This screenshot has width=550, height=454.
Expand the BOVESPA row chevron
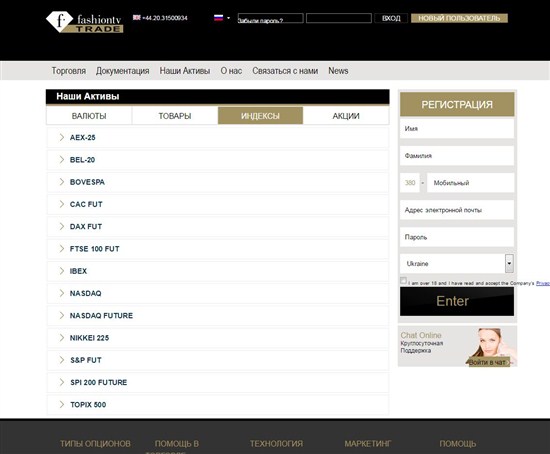(x=62, y=182)
